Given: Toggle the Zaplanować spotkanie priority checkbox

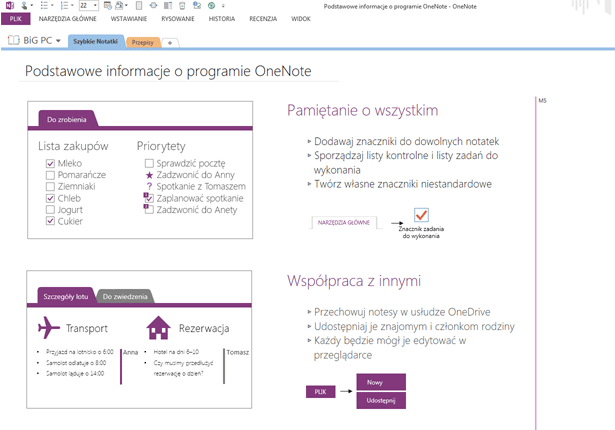Looking at the screenshot, I should click(149, 198).
